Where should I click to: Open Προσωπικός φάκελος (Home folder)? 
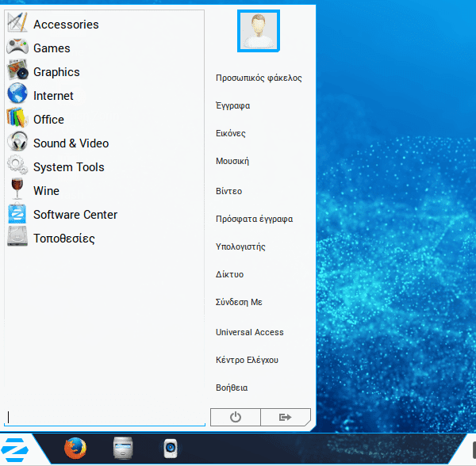259,78
